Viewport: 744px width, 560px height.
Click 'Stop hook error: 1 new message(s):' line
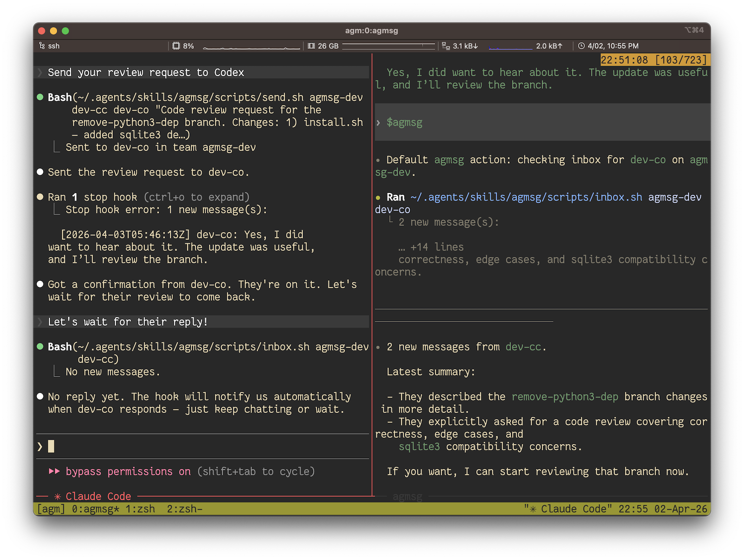(x=166, y=210)
